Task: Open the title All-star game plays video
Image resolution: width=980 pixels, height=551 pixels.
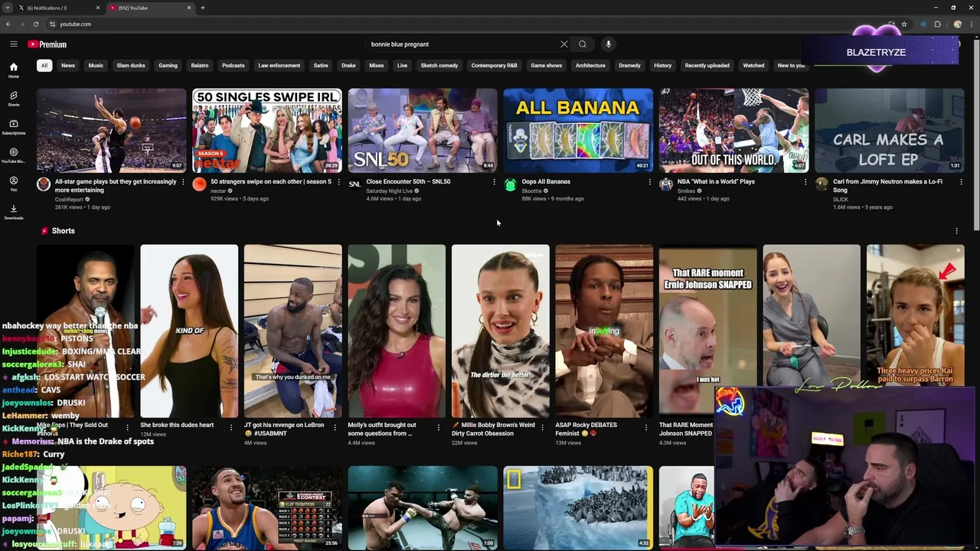Action: pos(116,186)
